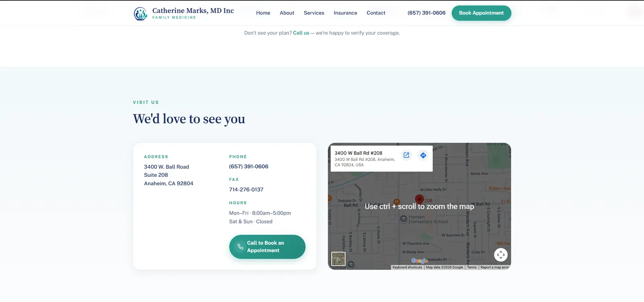Click the address line '3400 W. Ball Road'

167,167
